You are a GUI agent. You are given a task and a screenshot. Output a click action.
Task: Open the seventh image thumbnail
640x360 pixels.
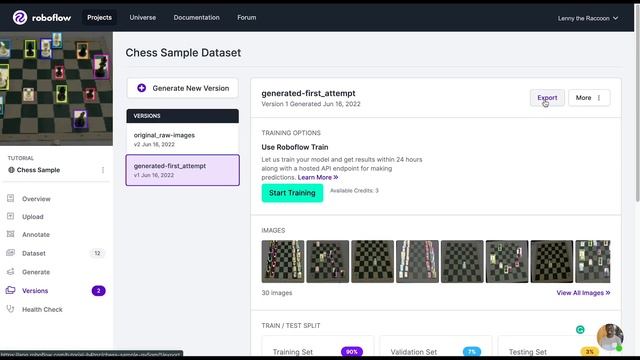click(x=551, y=261)
